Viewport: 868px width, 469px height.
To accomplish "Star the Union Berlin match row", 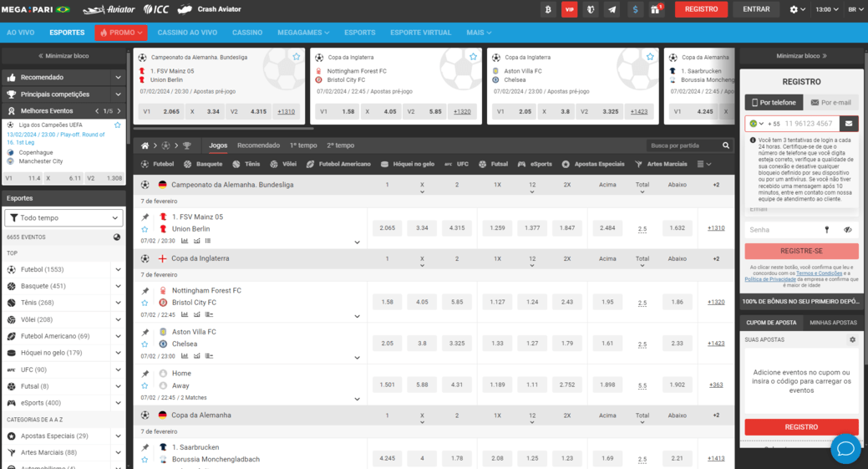I will [x=145, y=229].
